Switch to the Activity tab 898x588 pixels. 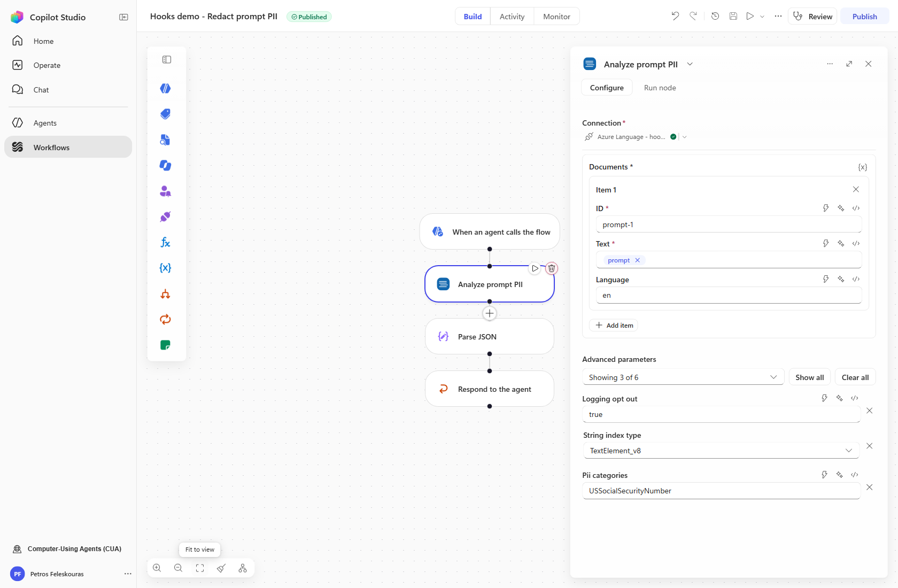coord(512,17)
